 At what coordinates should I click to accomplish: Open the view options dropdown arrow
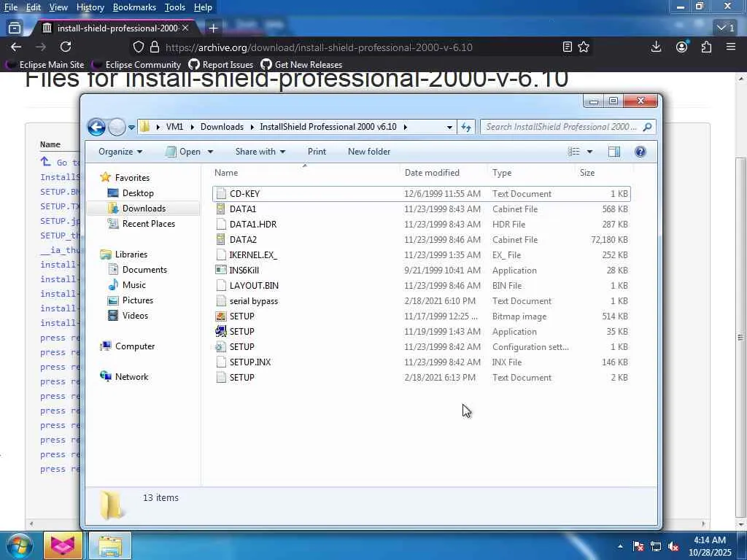589,152
